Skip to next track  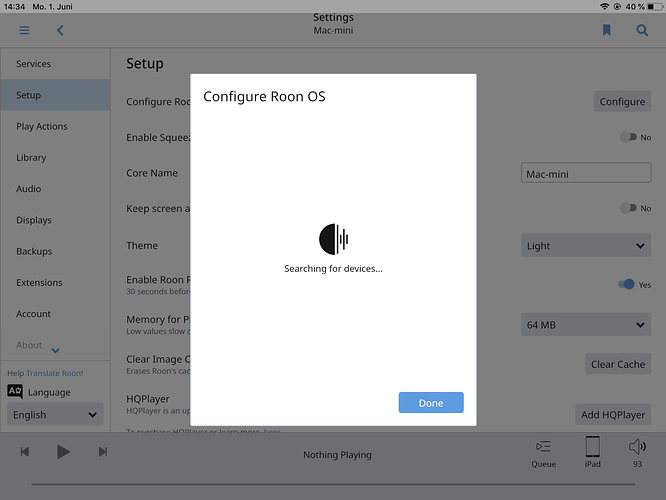pyautogui.click(x=103, y=452)
